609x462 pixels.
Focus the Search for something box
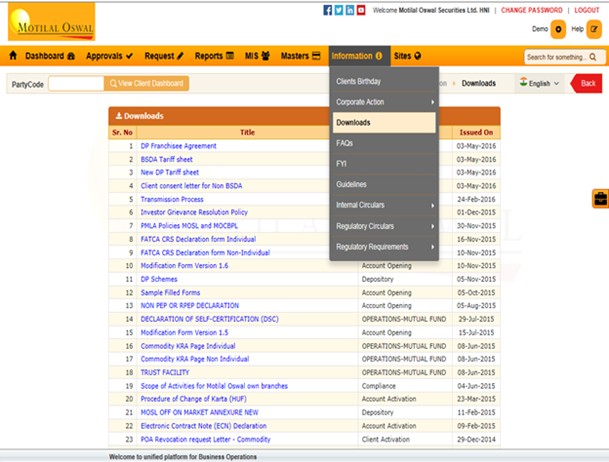(565, 57)
